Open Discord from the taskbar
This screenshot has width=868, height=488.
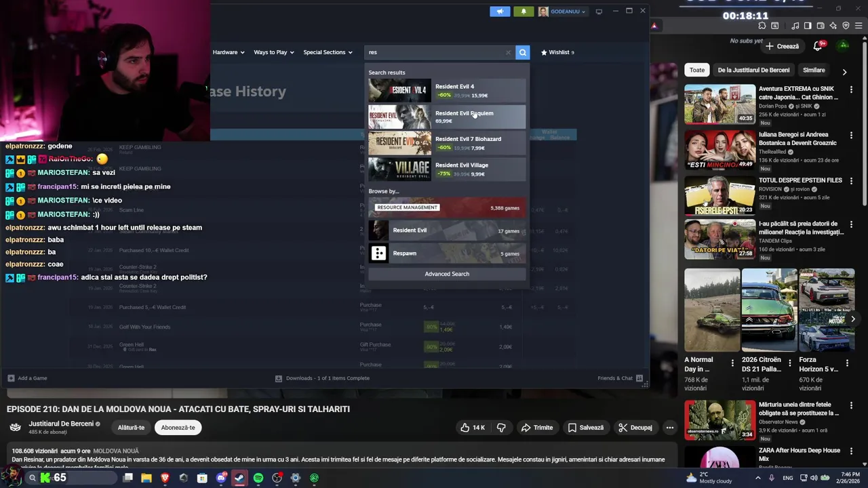coord(221,478)
